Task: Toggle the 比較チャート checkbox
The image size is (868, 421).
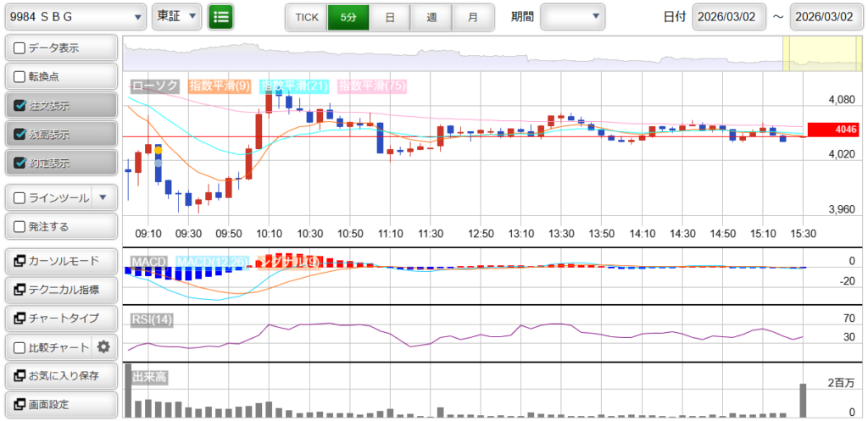Action: (x=20, y=347)
